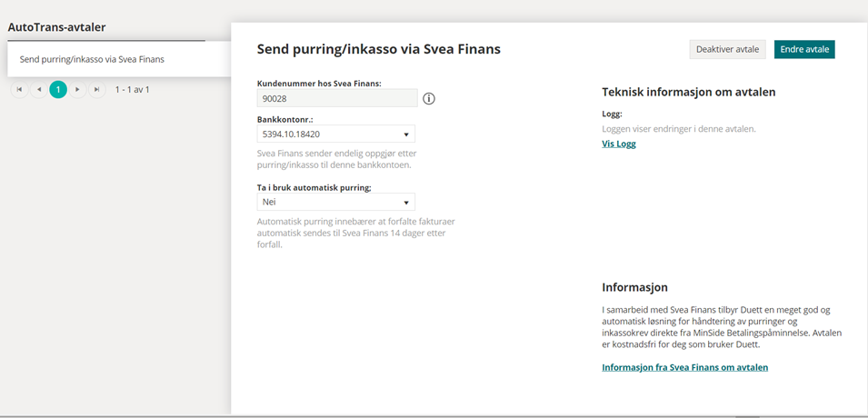Jump to last page of agreements
The image size is (868, 418).
[97, 89]
